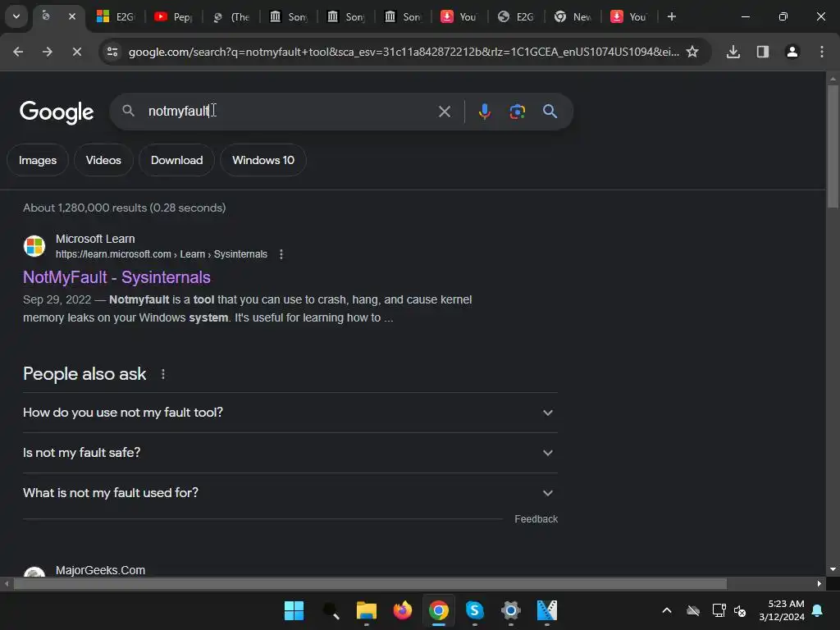This screenshot has width=840, height=630.
Task: Open the MajorGeeks.Com result
Action: point(100,570)
